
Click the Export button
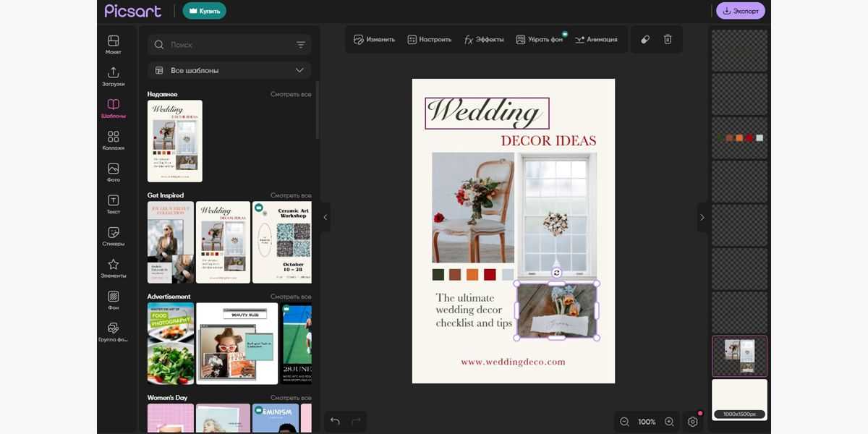(741, 11)
